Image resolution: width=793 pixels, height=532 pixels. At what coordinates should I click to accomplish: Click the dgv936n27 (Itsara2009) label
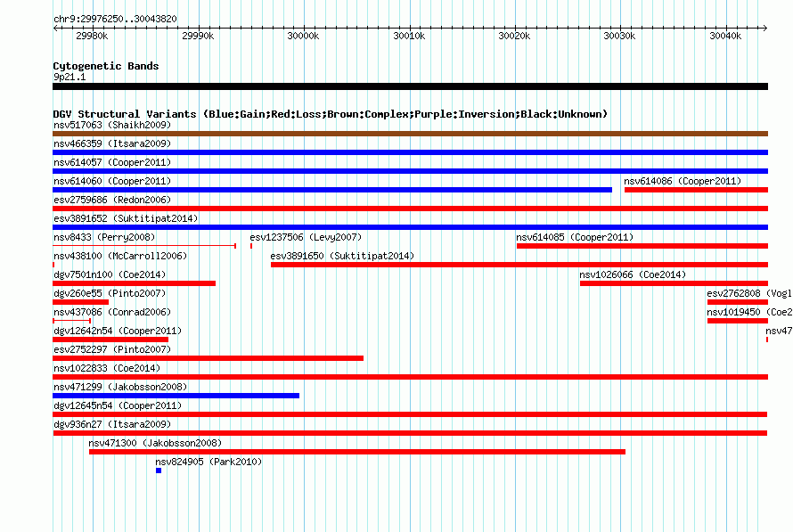click(x=112, y=424)
